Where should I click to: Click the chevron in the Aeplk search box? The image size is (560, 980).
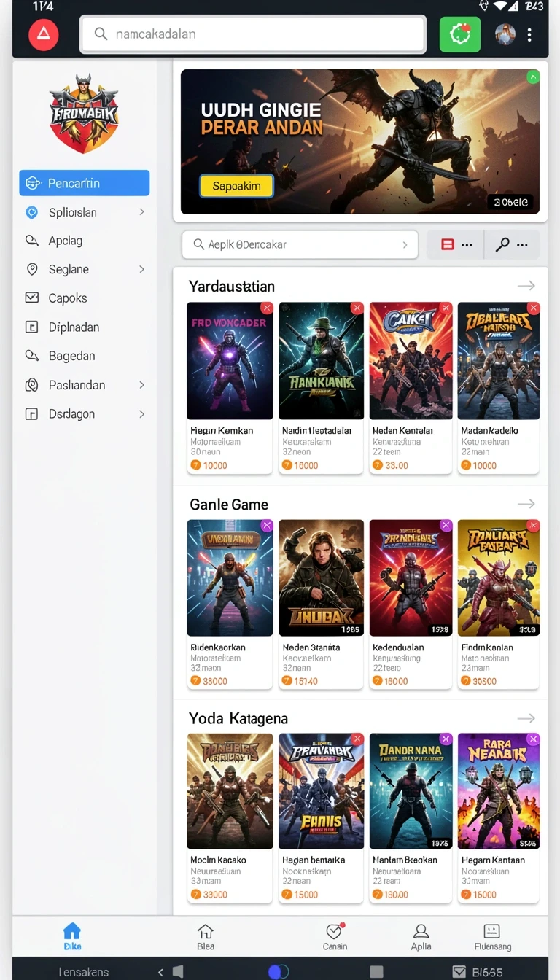pyautogui.click(x=405, y=245)
